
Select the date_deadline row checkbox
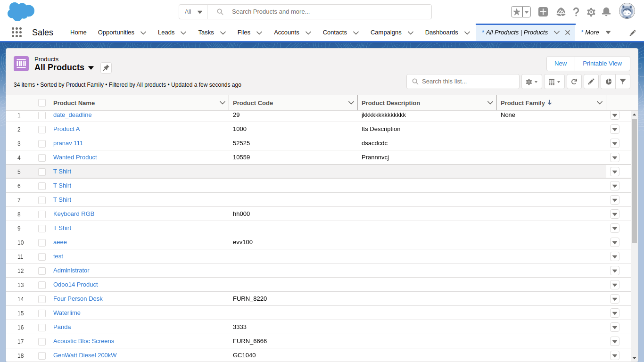(x=42, y=115)
